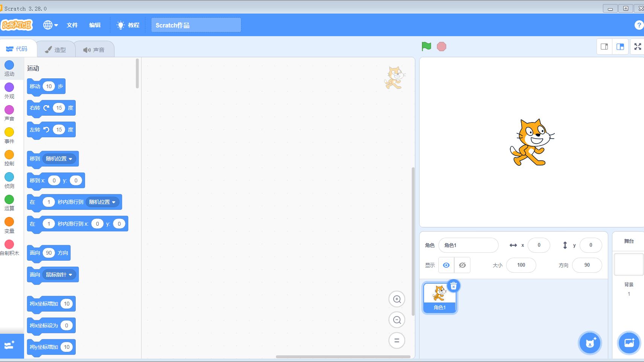The height and width of the screenshot is (362, 644).
Task: Click the cat sprite on stage
Action: [x=532, y=142]
